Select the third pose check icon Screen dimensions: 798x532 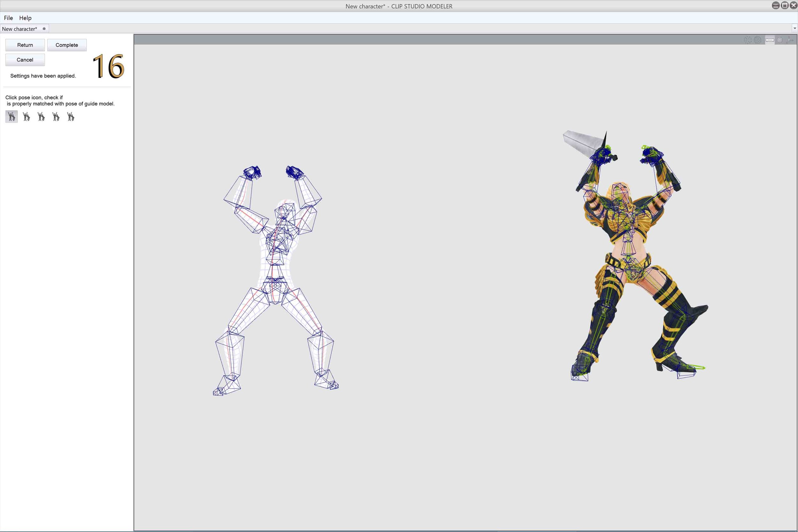coord(41,117)
